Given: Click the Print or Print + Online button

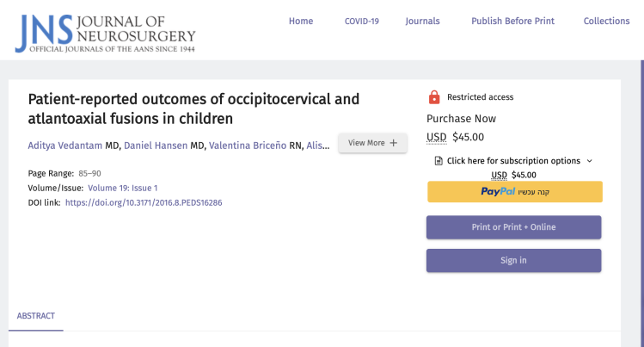Looking at the screenshot, I should coord(514,227).
